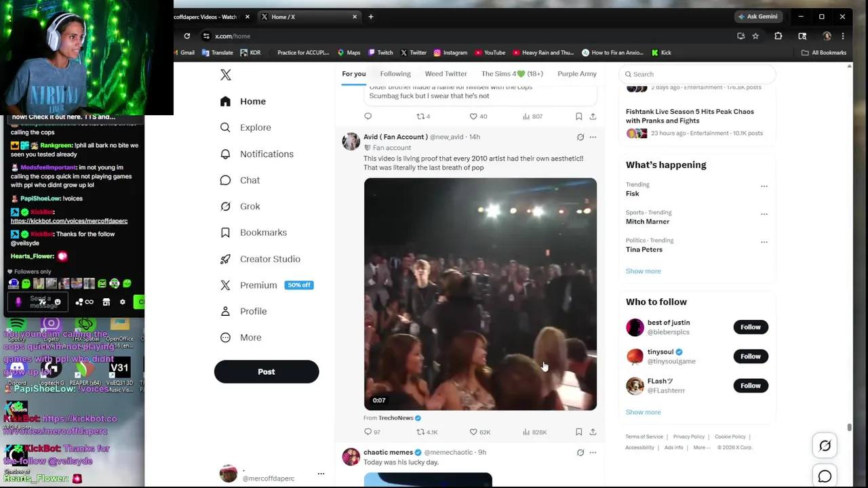868x488 pixels.
Task: Click the page vertical scrollbar thumb
Action: [849, 428]
